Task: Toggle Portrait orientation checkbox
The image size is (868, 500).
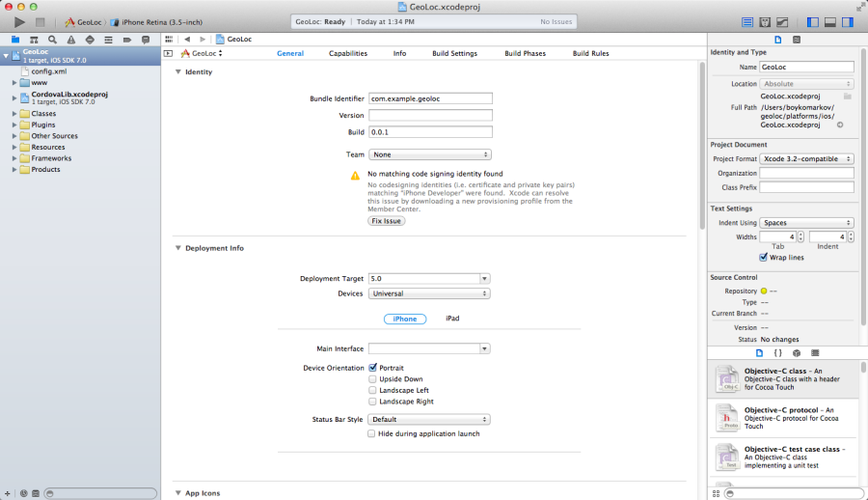Action: point(372,368)
